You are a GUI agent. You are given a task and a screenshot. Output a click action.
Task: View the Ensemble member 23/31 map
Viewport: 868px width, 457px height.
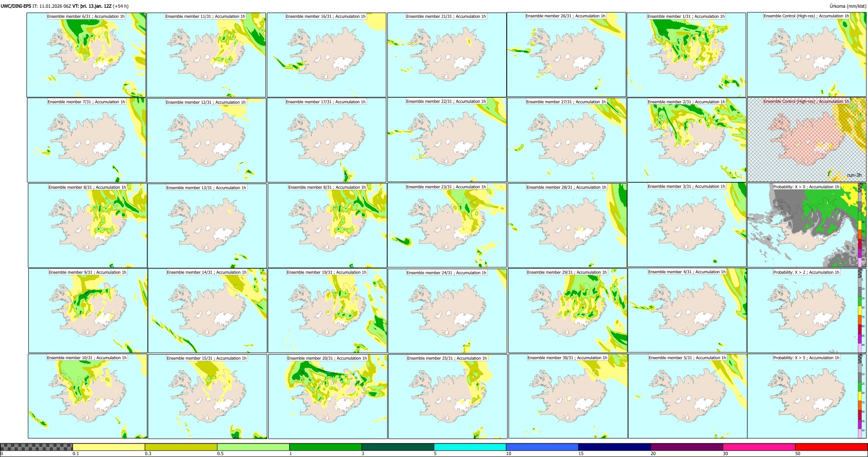pos(447,225)
